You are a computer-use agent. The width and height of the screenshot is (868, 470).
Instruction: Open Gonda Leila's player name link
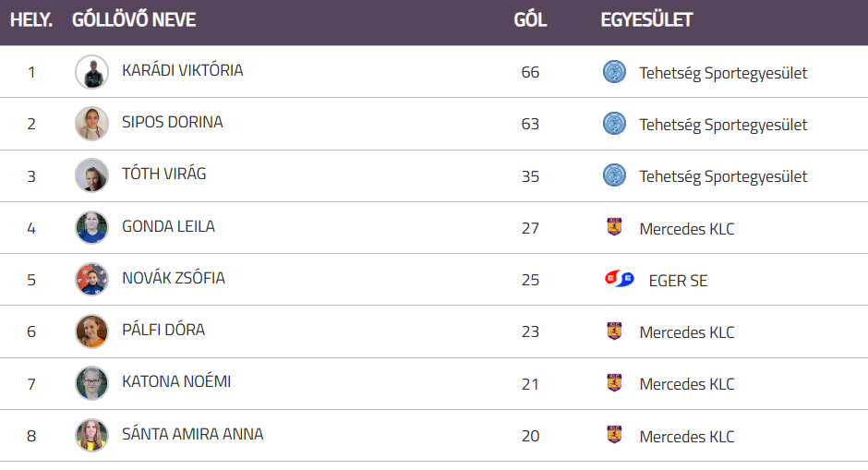coord(168,226)
